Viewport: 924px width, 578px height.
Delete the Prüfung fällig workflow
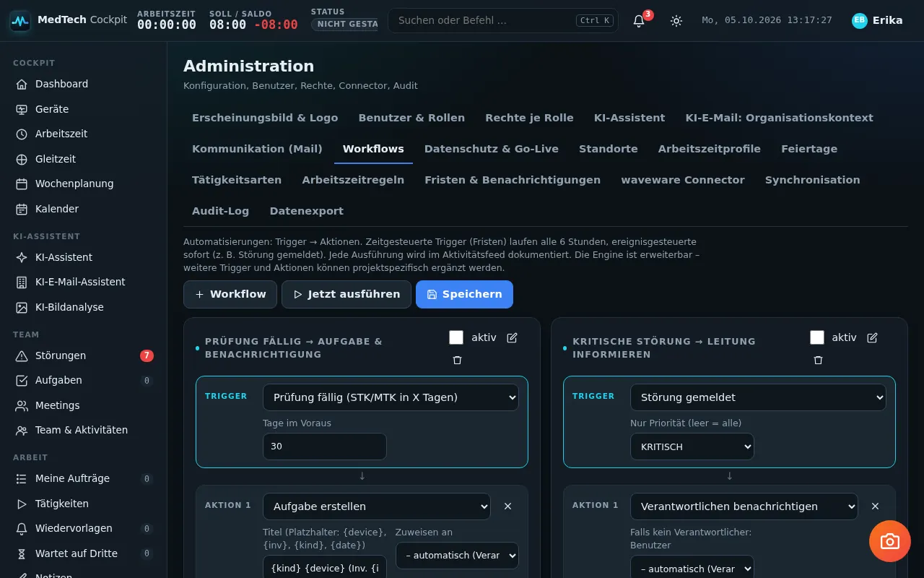(x=457, y=360)
